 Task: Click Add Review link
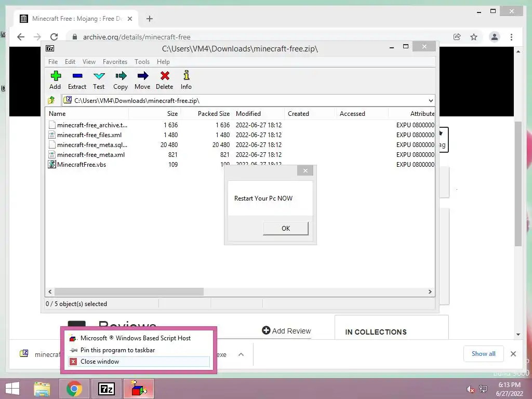(x=286, y=331)
